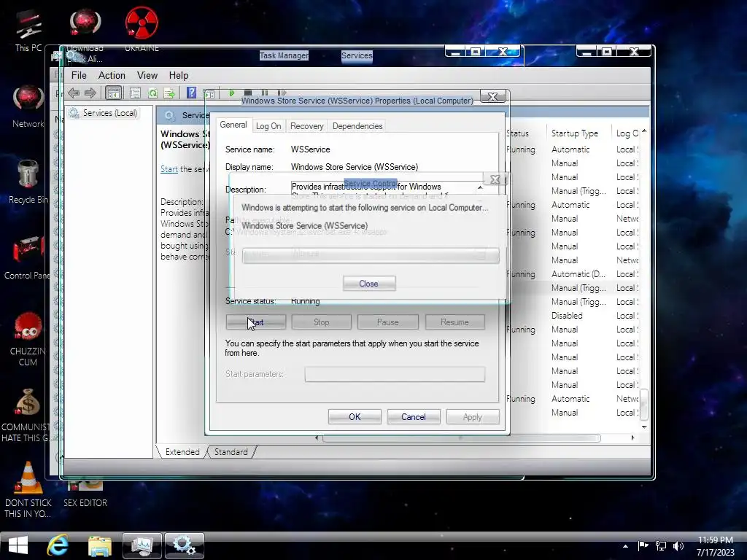Click the Resume button in Properties
The image size is (747, 560).
454,322
